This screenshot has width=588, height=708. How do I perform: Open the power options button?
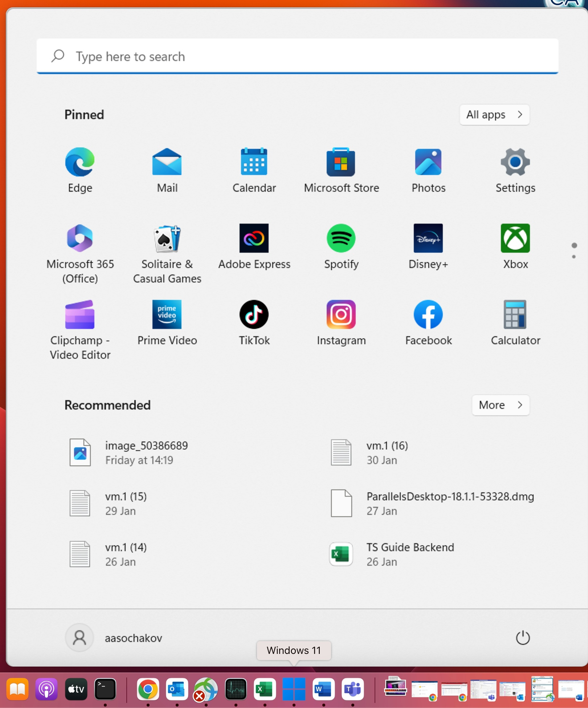click(523, 638)
